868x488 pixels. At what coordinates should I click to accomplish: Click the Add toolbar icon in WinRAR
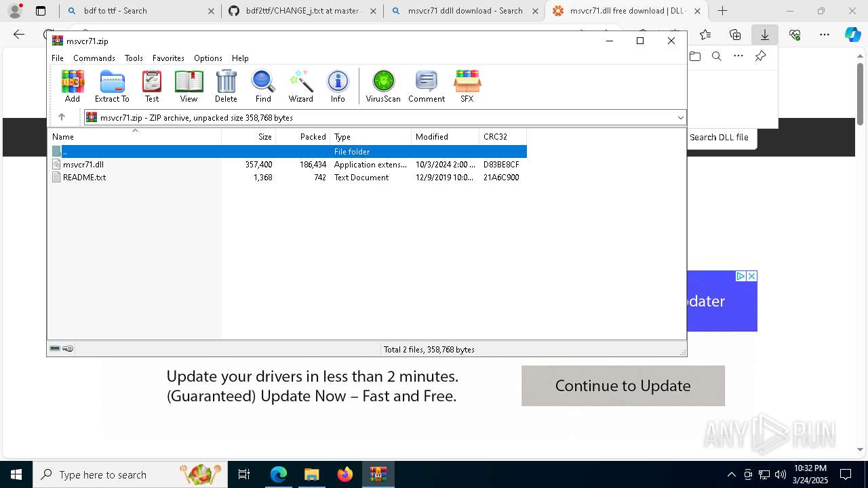[x=73, y=86]
